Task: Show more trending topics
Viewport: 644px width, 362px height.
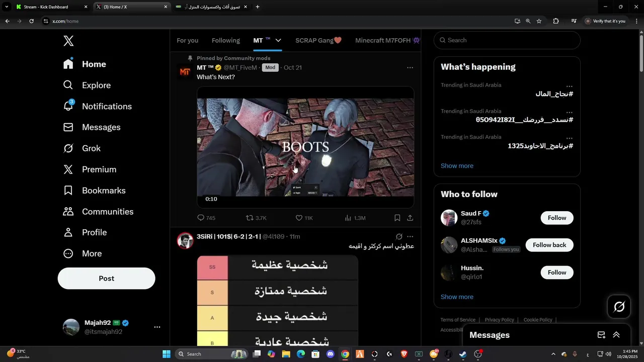Action: coord(457,166)
